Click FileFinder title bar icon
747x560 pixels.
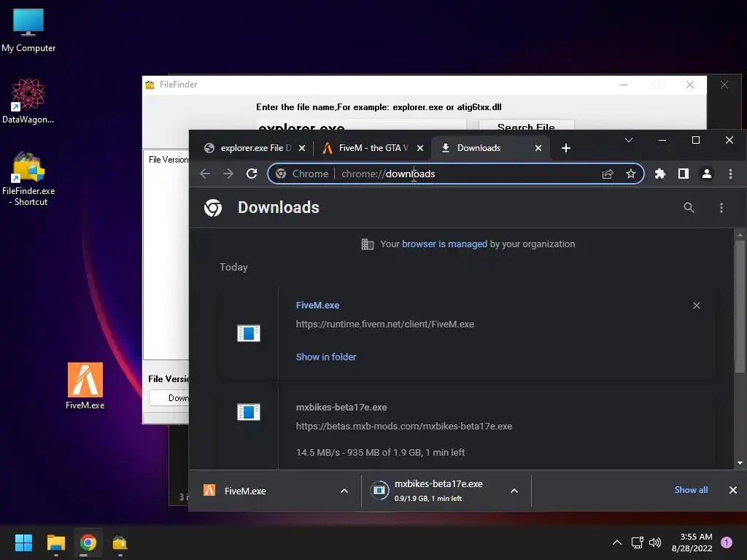point(150,85)
